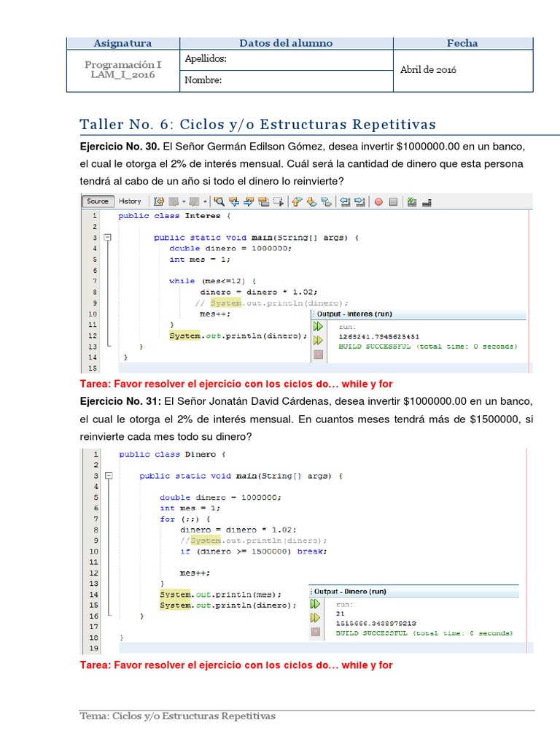This screenshot has width=560, height=747.
Task: Click the '21' result in Dinero output
Action: pos(340,614)
